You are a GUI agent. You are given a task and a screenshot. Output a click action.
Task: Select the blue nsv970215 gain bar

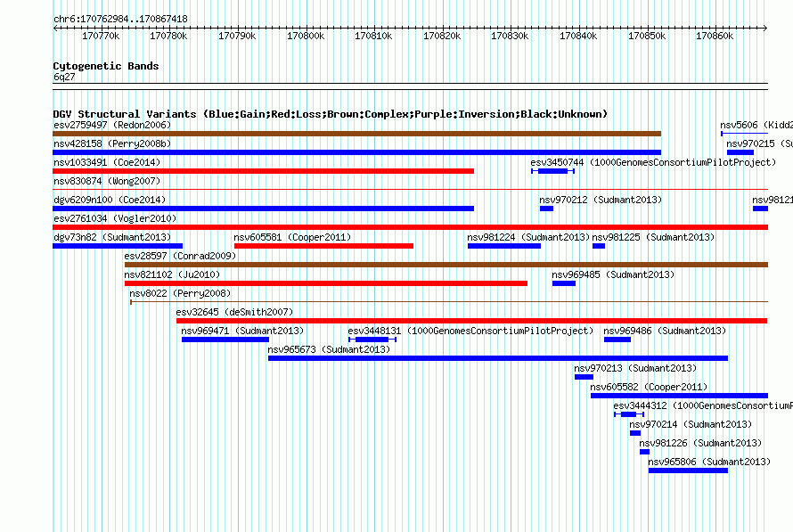(x=740, y=152)
